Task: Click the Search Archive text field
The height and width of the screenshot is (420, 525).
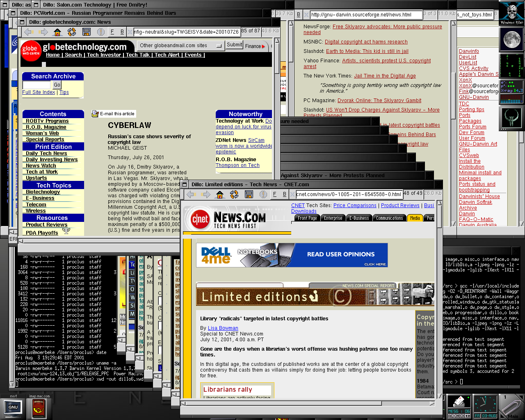Action: pyautogui.click(x=37, y=85)
